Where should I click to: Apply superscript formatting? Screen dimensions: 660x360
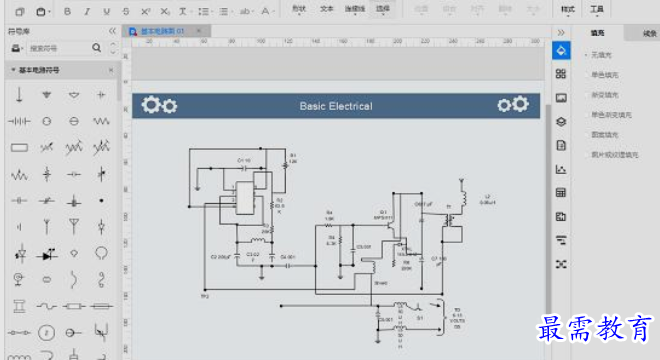tap(145, 11)
